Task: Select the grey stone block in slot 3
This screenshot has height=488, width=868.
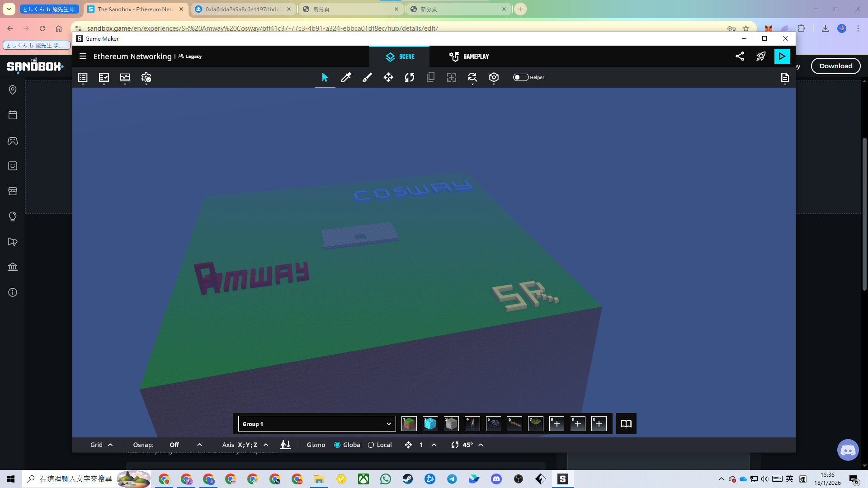Action: tap(451, 424)
